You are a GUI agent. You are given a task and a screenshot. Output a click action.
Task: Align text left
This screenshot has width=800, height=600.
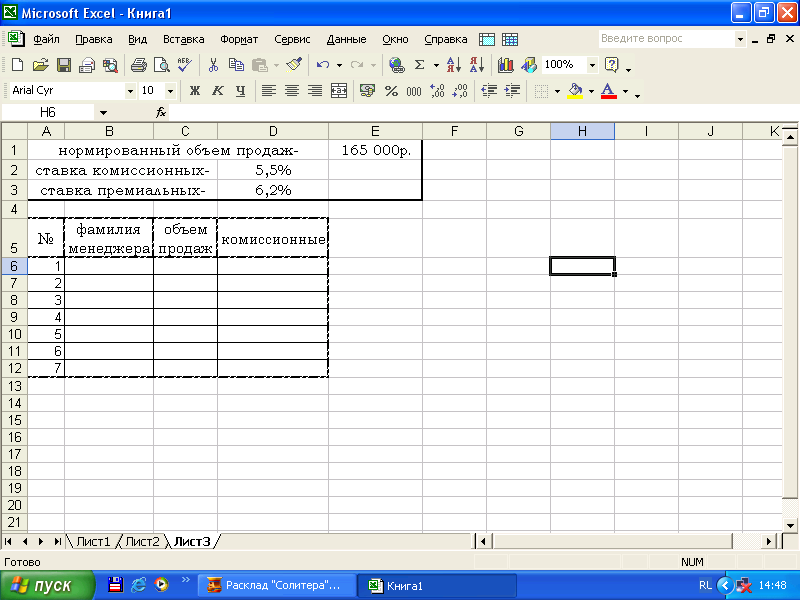click(x=269, y=91)
